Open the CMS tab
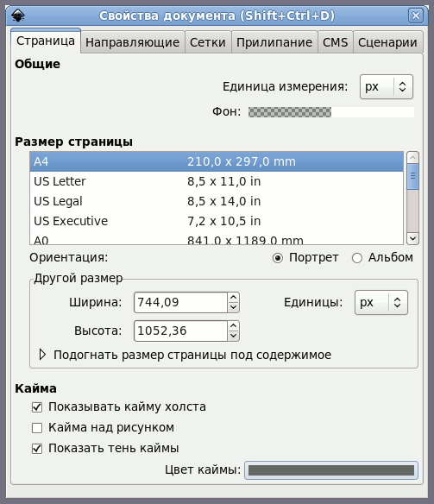Viewport: 434px width, 504px height. pyautogui.click(x=336, y=42)
